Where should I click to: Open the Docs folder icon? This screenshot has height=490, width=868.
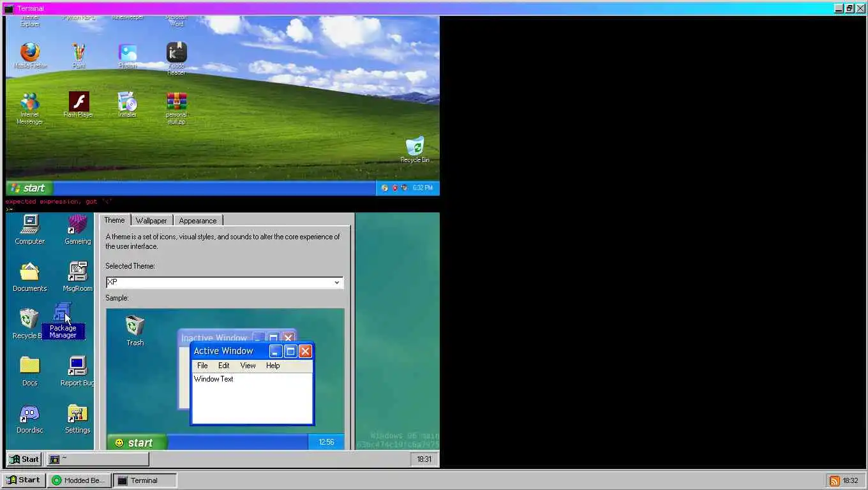click(30, 371)
